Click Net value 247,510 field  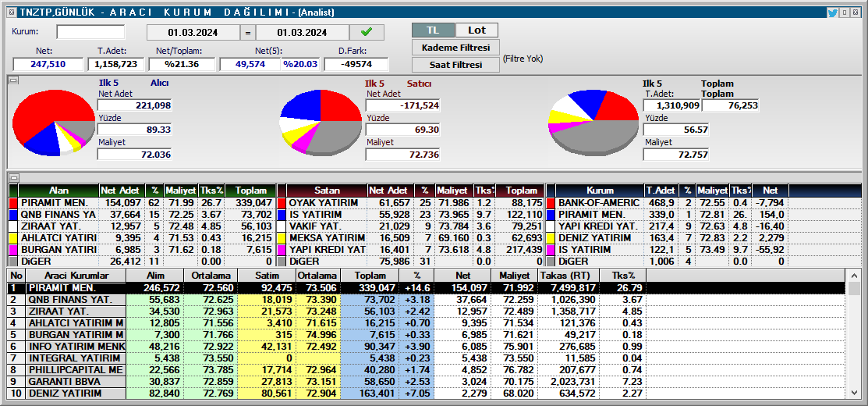point(48,64)
